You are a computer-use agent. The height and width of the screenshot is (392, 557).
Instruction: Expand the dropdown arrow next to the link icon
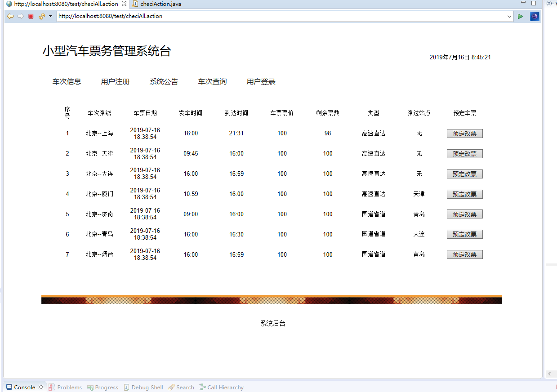(x=49, y=16)
